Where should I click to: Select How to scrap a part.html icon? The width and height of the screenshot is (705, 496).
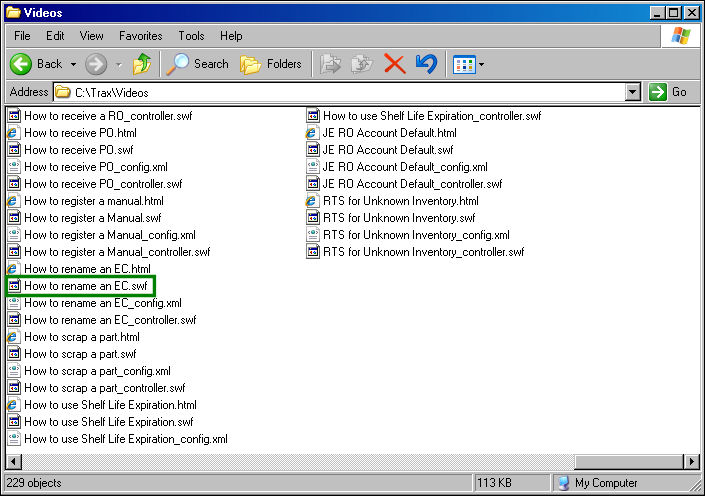coord(14,337)
